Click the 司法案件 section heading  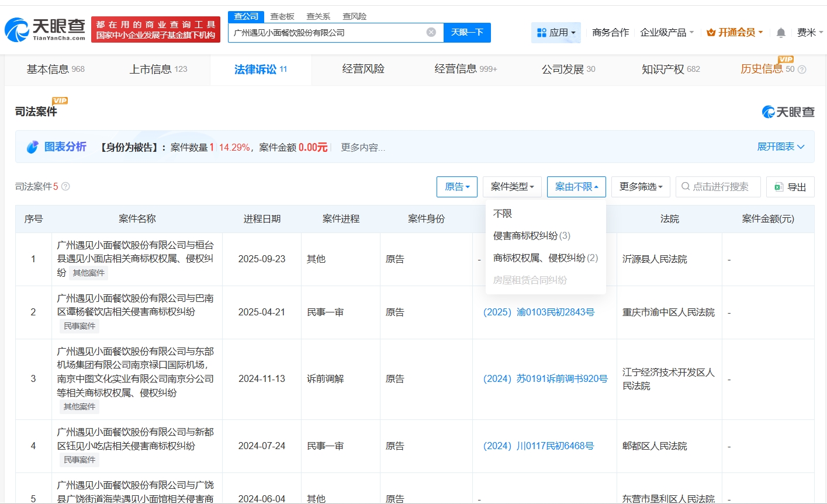36,112
